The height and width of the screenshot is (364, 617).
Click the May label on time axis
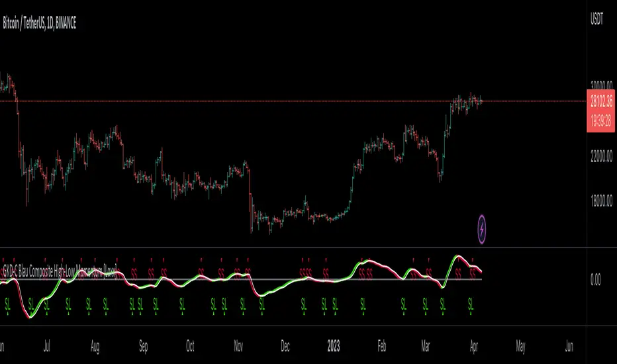[520, 346]
